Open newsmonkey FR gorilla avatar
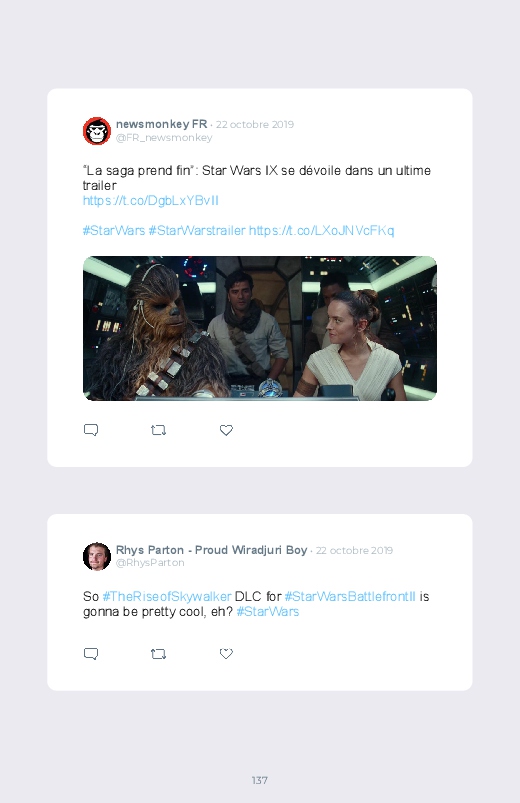Viewport: 520px width, 803px height. [x=97, y=131]
